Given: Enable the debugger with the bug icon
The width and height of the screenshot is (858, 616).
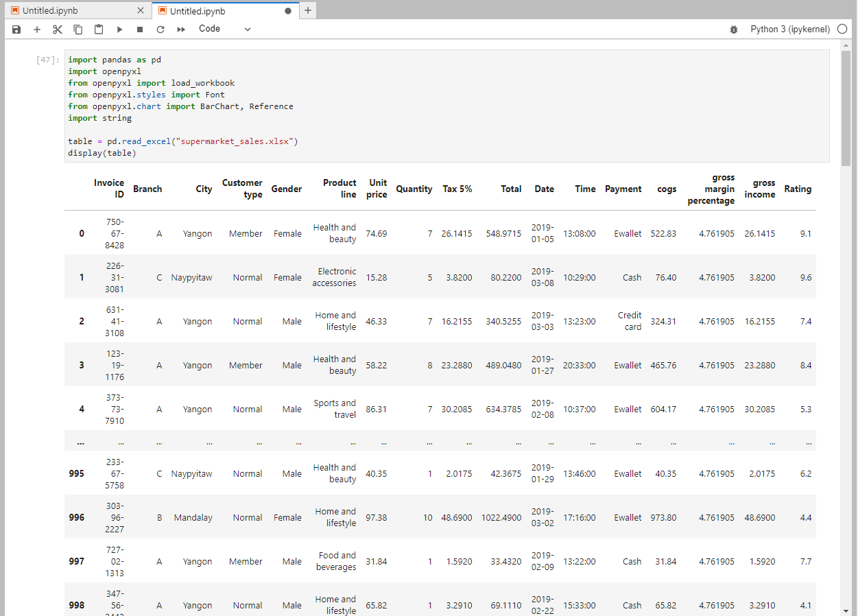Looking at the screenshot, I should (x=734, y=29).
